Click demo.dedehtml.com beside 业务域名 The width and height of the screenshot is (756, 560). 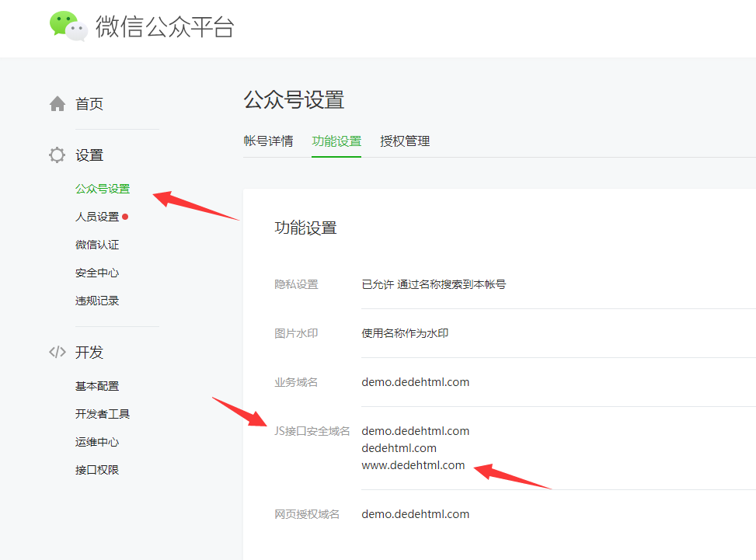tap(415, 381)
